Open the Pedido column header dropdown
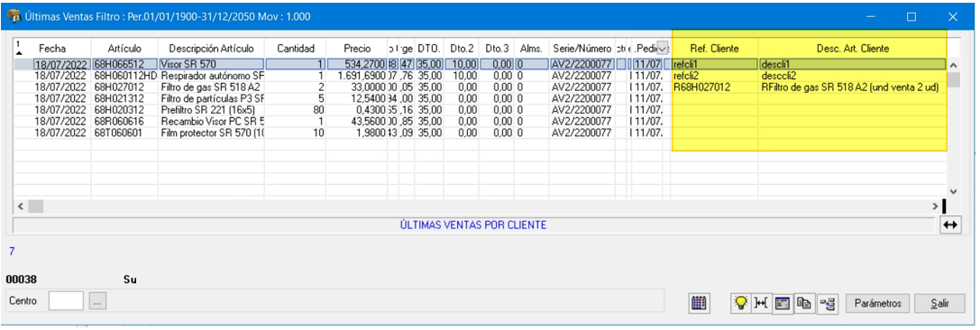 [x=662, y=49]
